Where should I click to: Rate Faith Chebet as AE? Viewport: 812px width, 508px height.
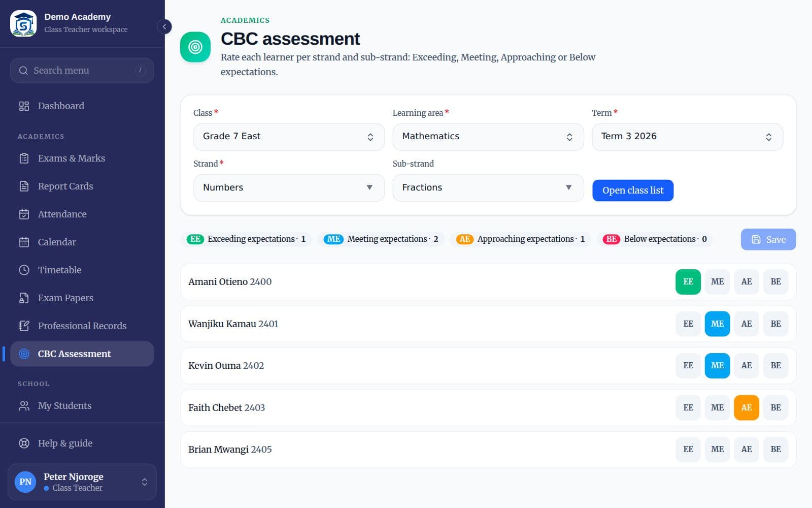(747, 408)
